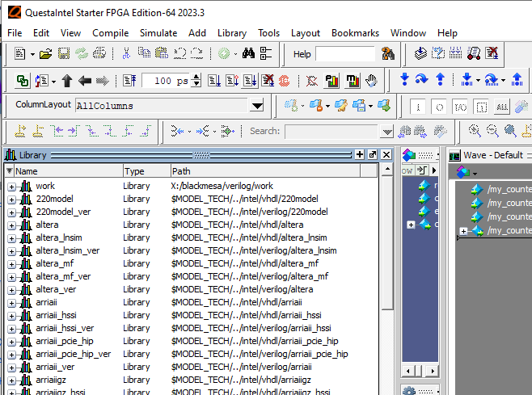Click the Reload icon in toolbar

point(82,53)
